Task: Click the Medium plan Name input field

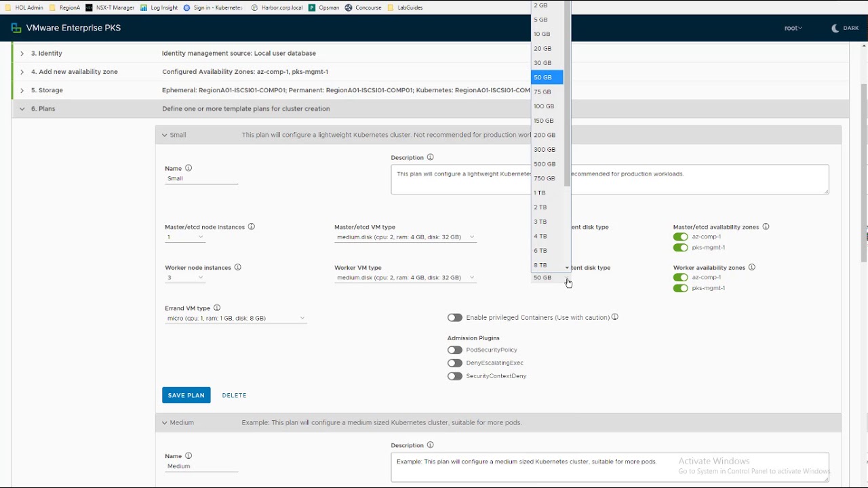Action: click(201, 466)
